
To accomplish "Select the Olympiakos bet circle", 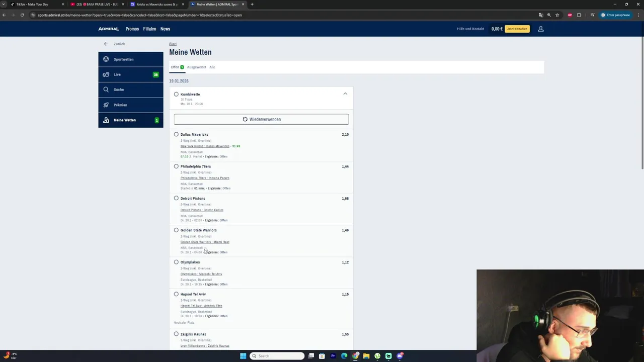I will (176, 262).
